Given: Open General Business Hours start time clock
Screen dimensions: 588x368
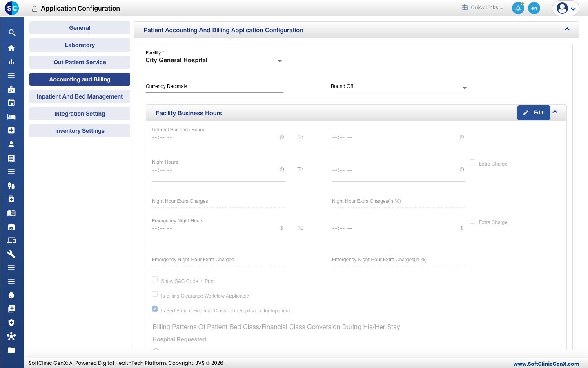Looking at the screenshot, I should click(282, 137).
